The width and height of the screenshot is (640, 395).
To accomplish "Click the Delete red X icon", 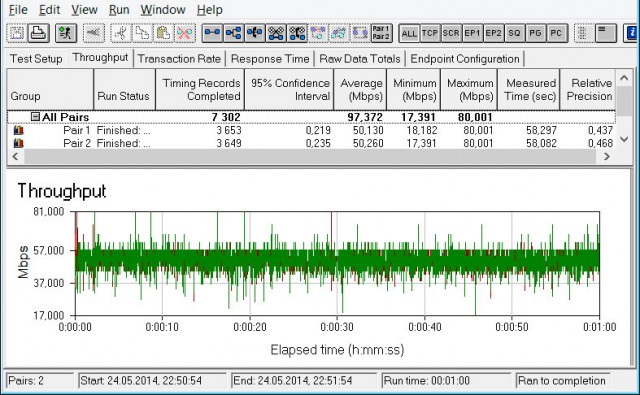I will tap(184, 33).
